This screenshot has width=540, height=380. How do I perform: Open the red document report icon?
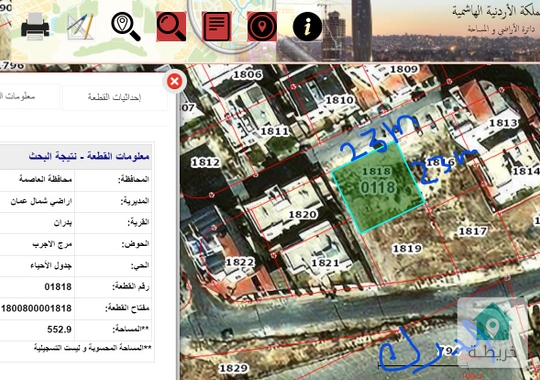click(217, 27)
